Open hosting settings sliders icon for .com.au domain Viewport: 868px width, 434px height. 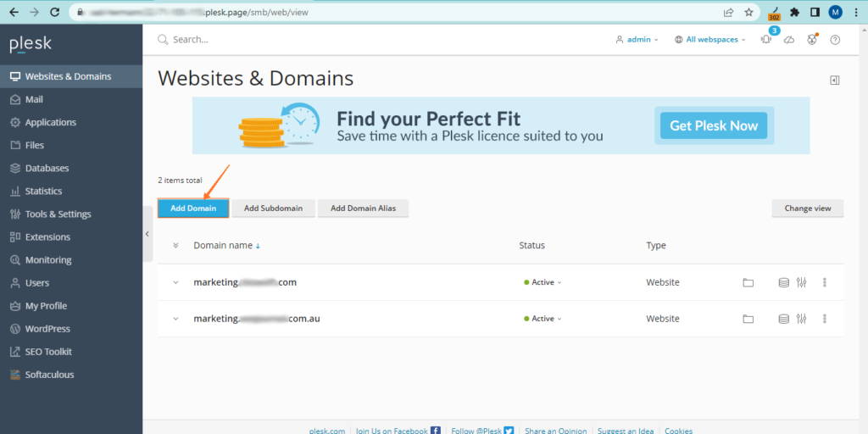[802, 319]
